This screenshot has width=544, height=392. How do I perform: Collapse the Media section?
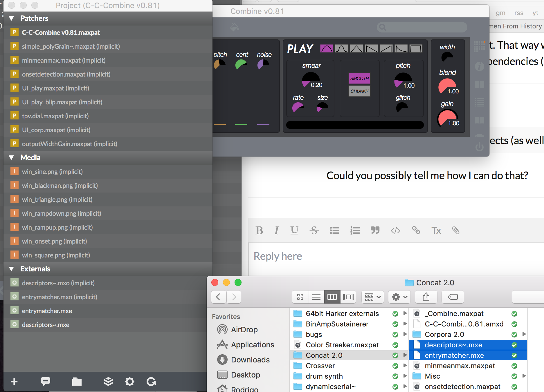point(12,158)
